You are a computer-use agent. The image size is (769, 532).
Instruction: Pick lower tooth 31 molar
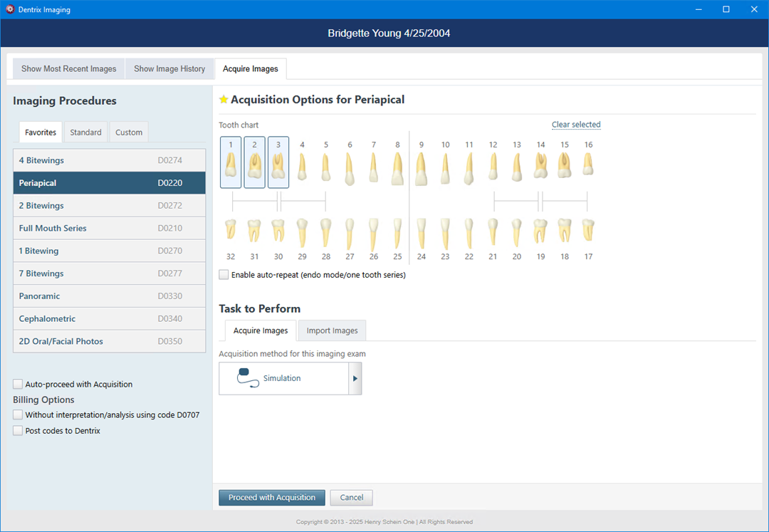point(254,230)
